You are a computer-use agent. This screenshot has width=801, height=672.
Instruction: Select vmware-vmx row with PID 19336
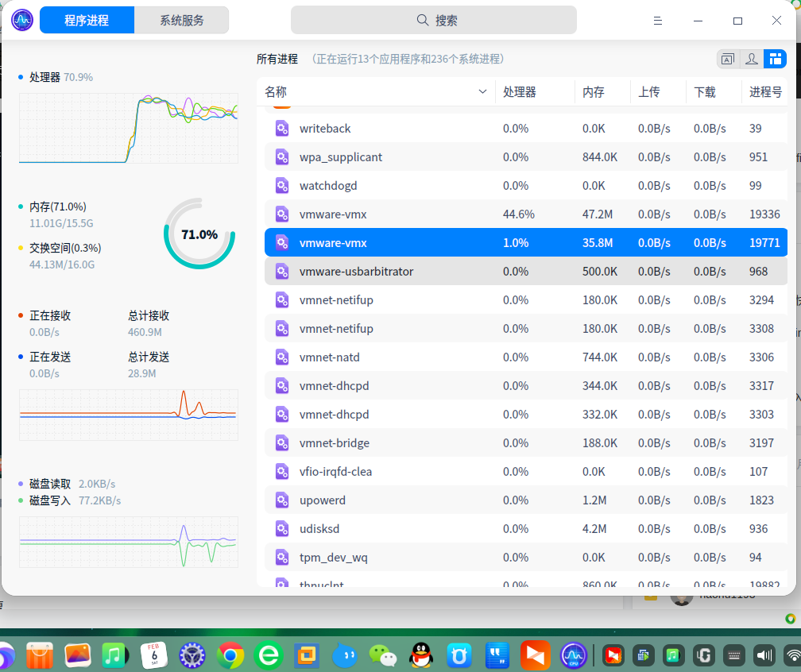click(x=526, y=214)
